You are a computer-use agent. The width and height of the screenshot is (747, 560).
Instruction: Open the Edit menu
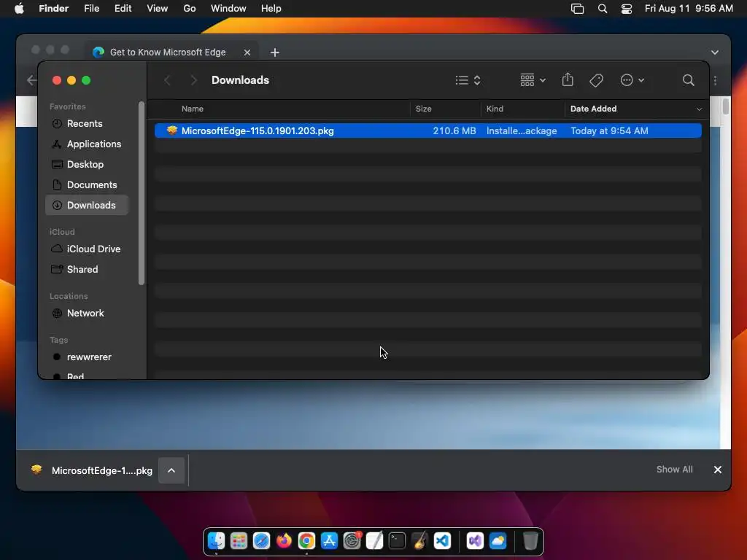click(123, 9)
